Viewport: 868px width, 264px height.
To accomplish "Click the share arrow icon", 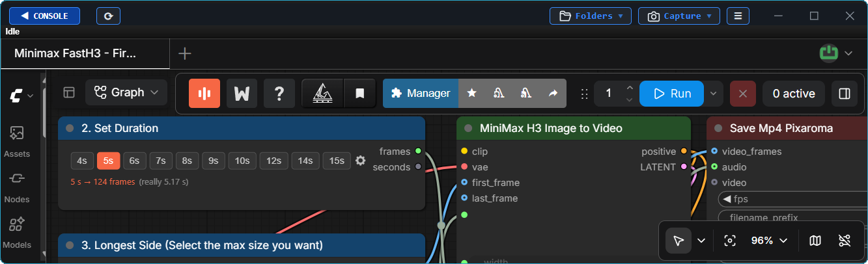I will [x=553, y=94].
